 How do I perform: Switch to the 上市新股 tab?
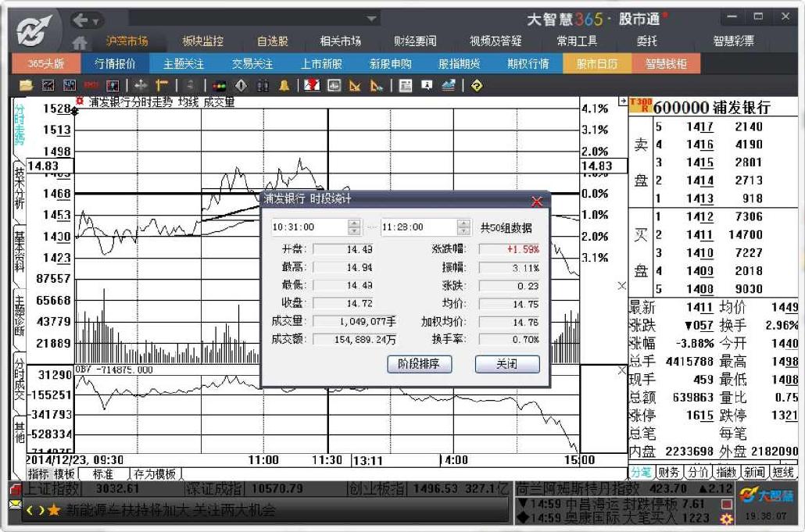click(x=321, y=63)
